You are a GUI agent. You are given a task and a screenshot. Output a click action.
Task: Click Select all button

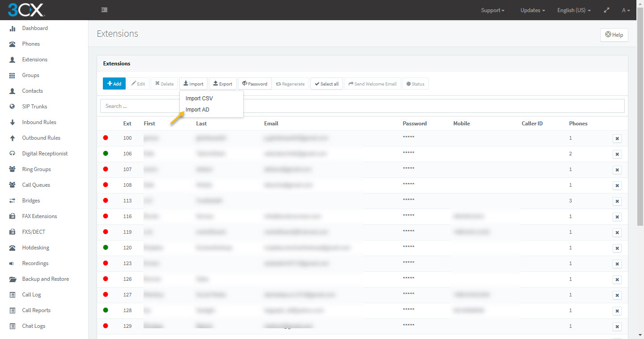(326, 84)
